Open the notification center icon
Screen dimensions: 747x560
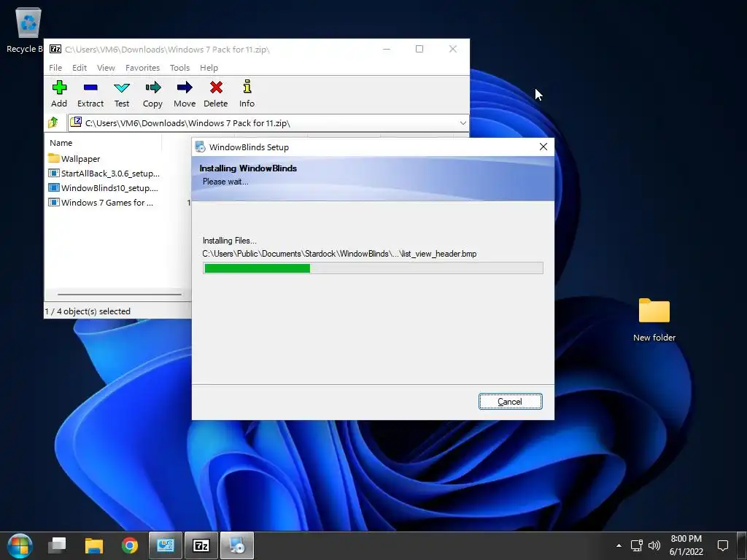pyautogui.click(x=723, y=545)
